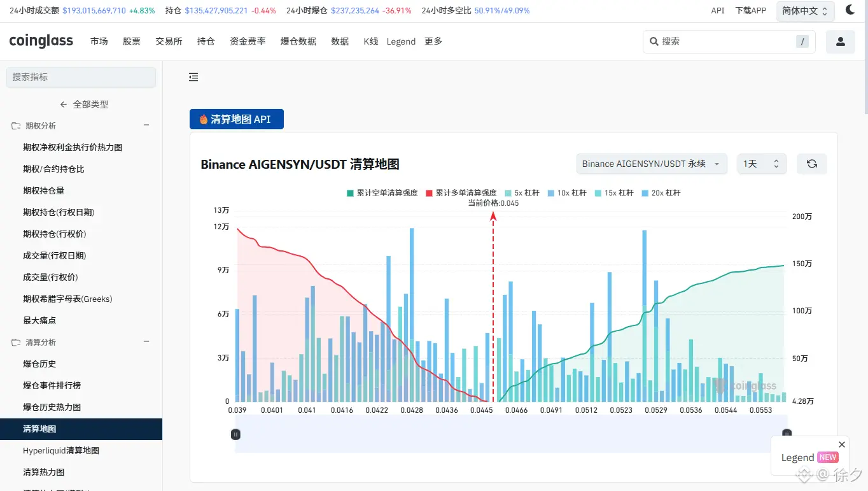
Task: Open 期权/合约持仓比 in sidebar
Action: click(53, 169)
